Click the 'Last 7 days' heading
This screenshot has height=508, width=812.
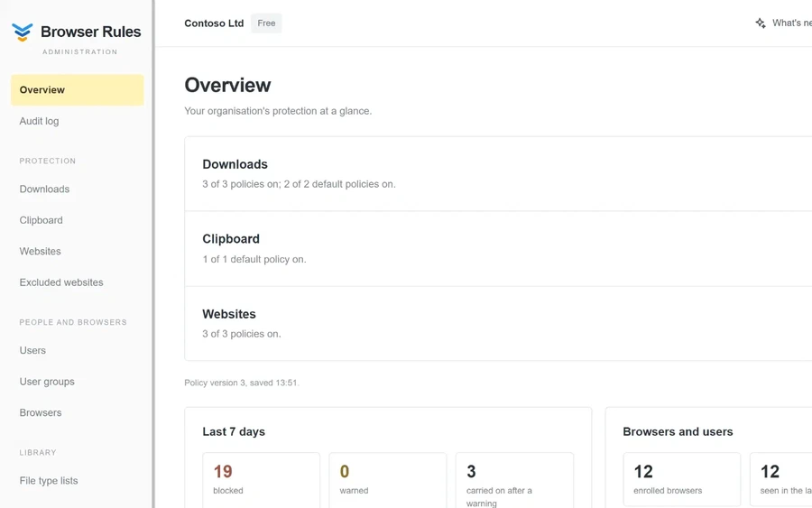[234, 431]
